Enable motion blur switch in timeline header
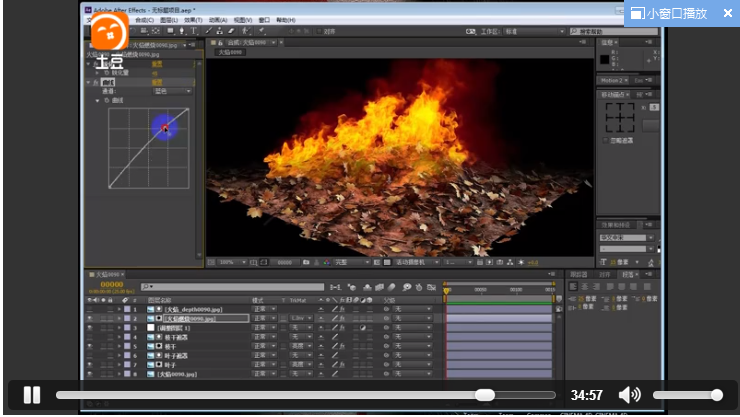740x417 pixels. tap(391, 287)
